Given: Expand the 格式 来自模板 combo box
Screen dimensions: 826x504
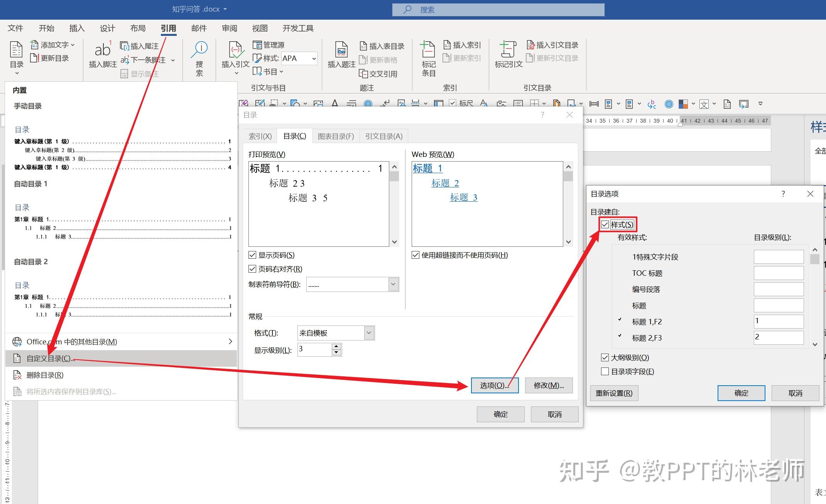Looking at the screenshot, I should coord(369,333).
